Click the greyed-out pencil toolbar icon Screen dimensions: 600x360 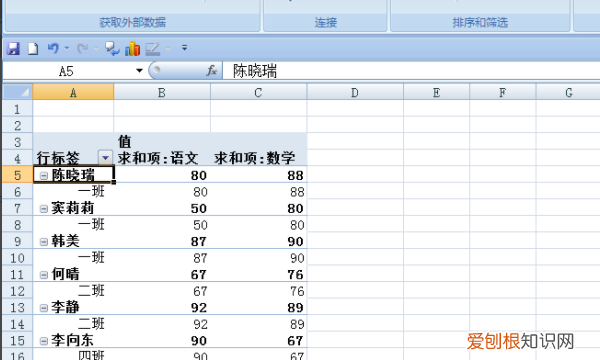(x=153, y=49)
